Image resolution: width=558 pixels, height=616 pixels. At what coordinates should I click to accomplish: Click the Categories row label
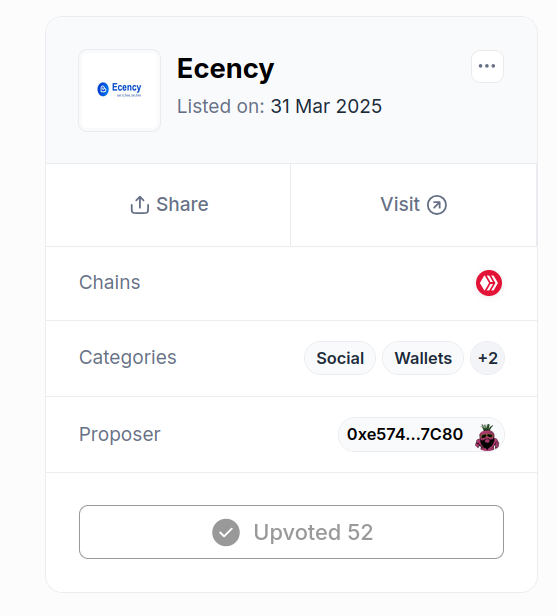(x=128, y=358)
